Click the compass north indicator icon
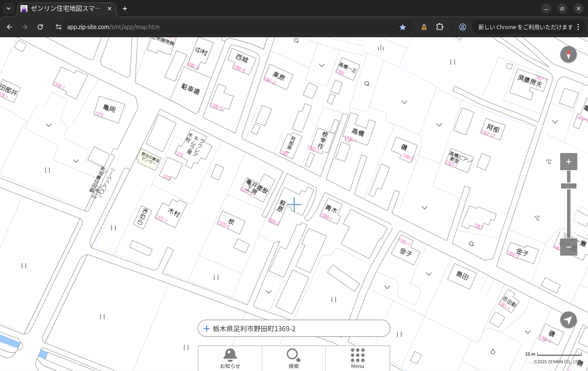Image resolution: width=588 pixels, height=371 pixels. [x=568, y=54]
